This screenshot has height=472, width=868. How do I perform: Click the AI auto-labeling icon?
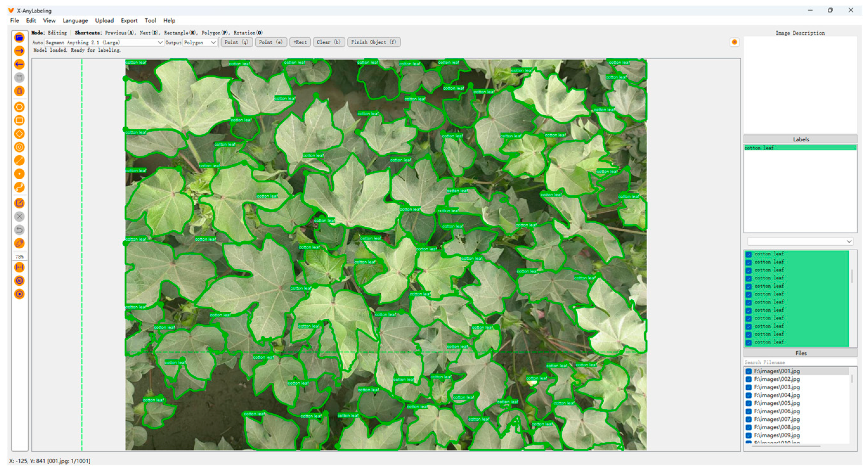19,280
